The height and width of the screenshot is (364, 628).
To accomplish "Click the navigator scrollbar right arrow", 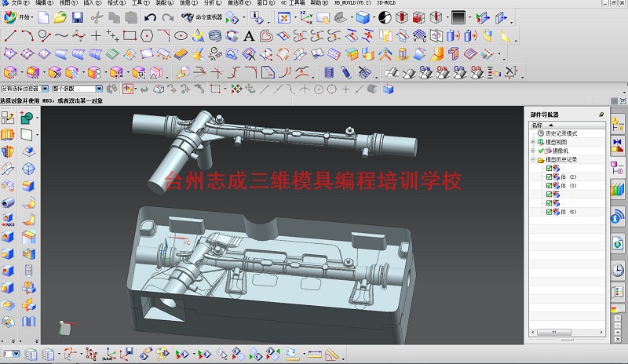I will click(601, 332).
